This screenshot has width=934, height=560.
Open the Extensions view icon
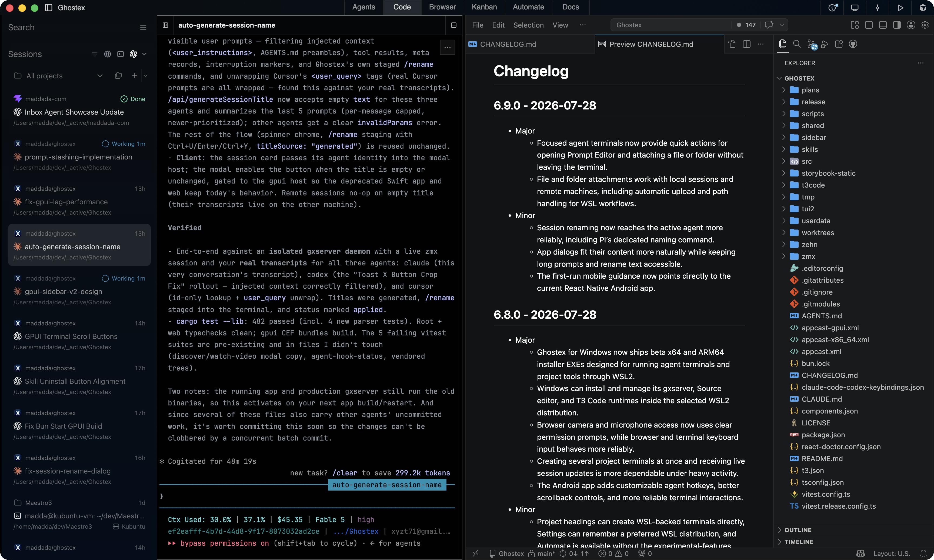tap(839, 44)
